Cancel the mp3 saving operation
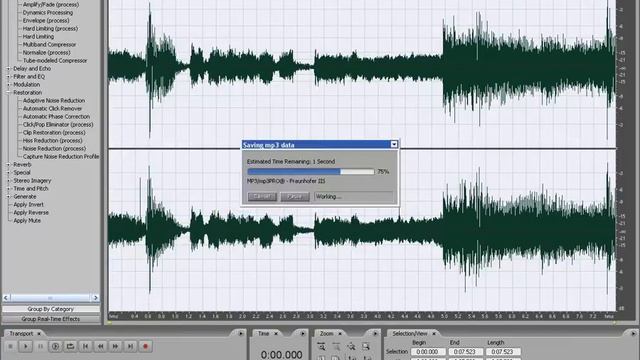This screenshot has height=360, width=640. pos(262,197)
